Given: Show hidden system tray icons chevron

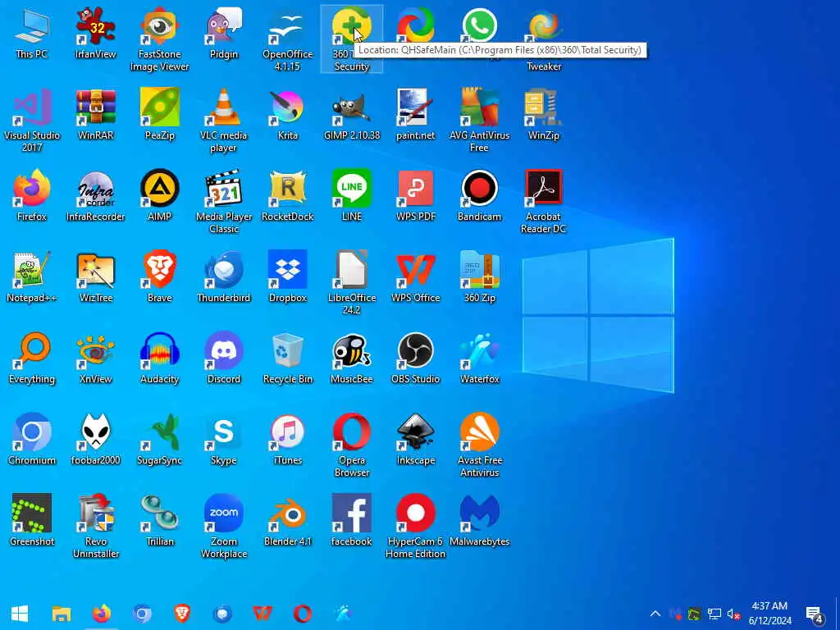Looking at the screenshot, I should coord(655,614).
